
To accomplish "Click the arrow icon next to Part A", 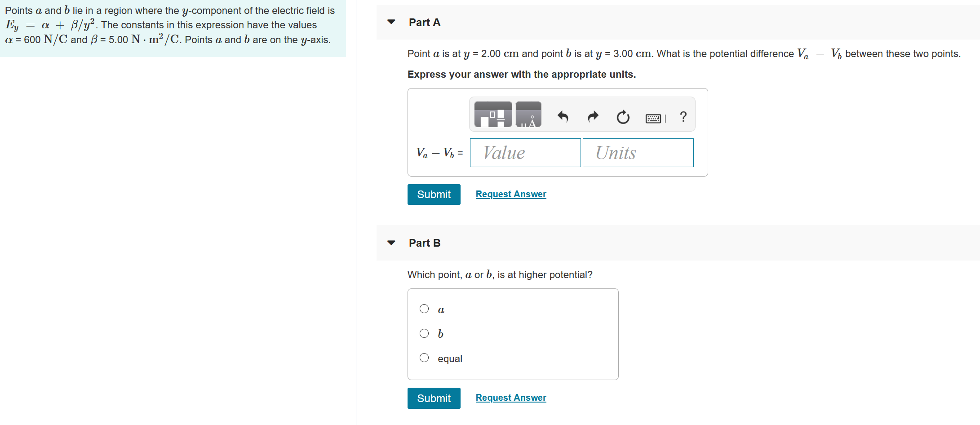I will 391,21.
